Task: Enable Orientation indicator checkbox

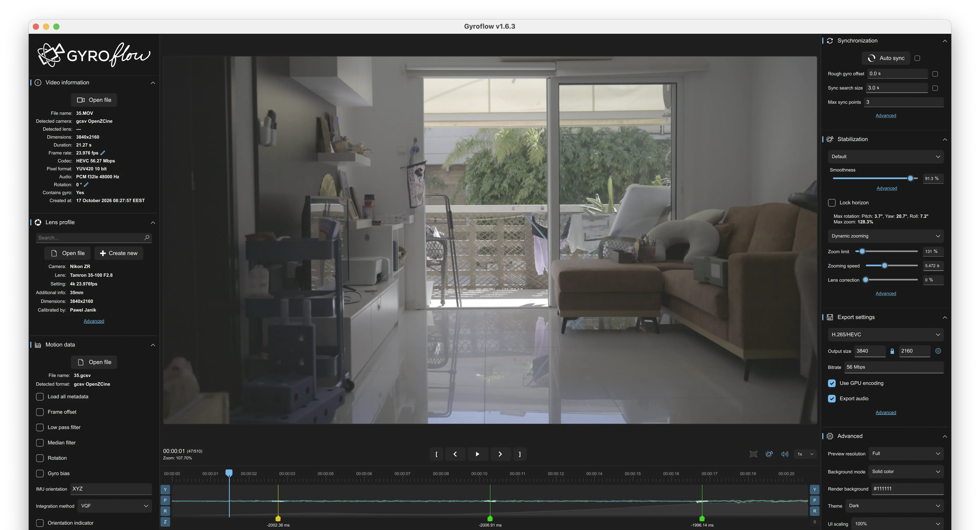Action: point(40,523)
